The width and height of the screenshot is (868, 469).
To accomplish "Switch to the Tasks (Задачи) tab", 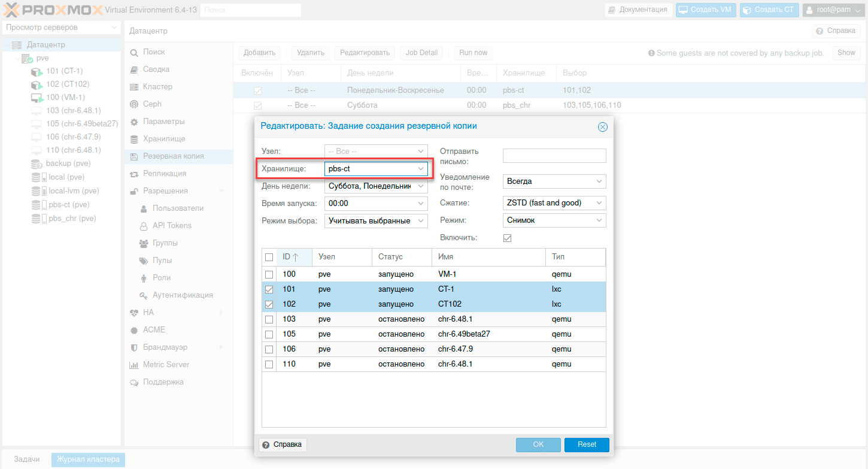I will point(27,459).
